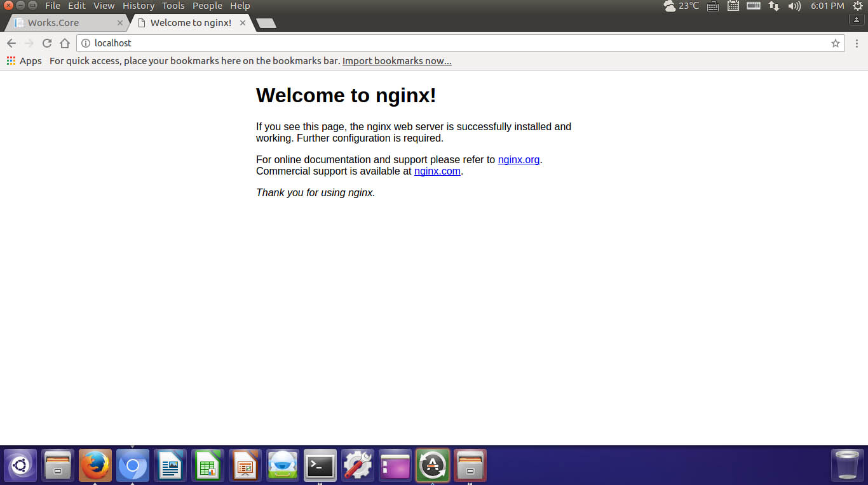Launch LibreOffice Calc from the dock
The height and width of the screenshot is (485, 868).
click(208, 465)
